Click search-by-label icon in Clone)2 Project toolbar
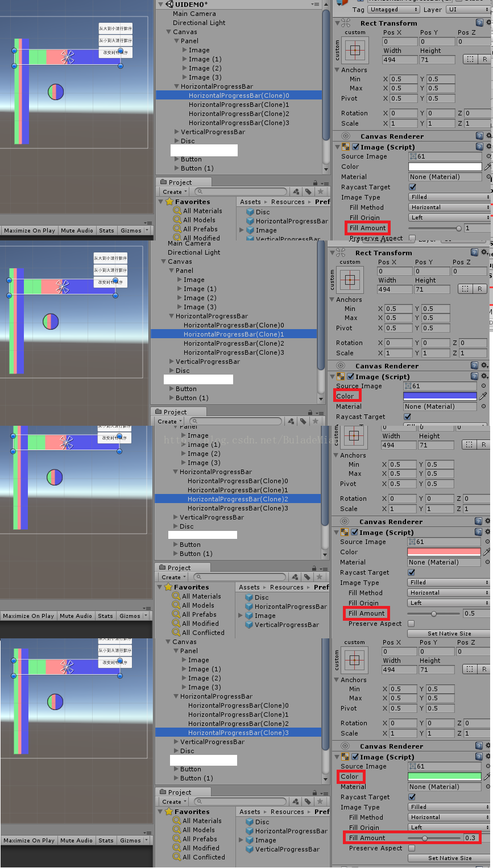493x868 pixels. (x=306, y=578)
